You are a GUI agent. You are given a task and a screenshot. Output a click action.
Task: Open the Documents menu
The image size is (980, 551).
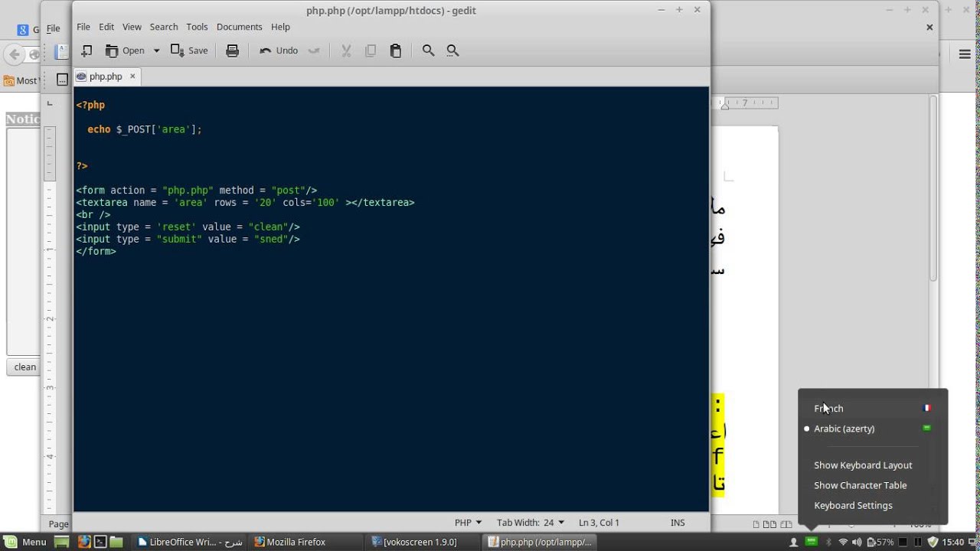pos(239,27)
